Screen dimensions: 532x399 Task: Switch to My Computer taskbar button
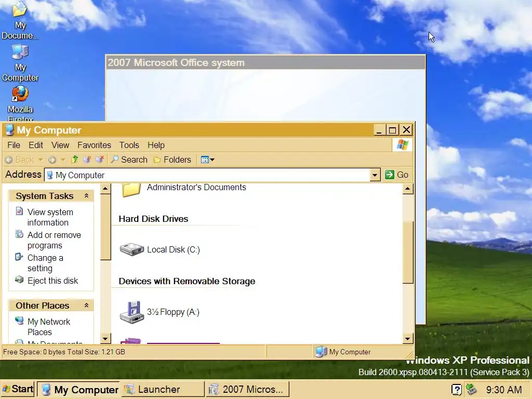78,390
